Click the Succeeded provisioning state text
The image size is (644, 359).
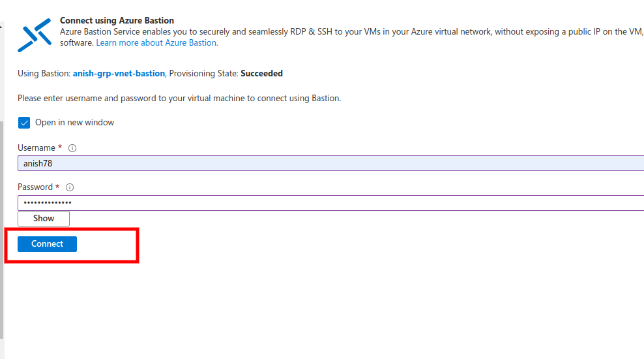coord(261,74)
